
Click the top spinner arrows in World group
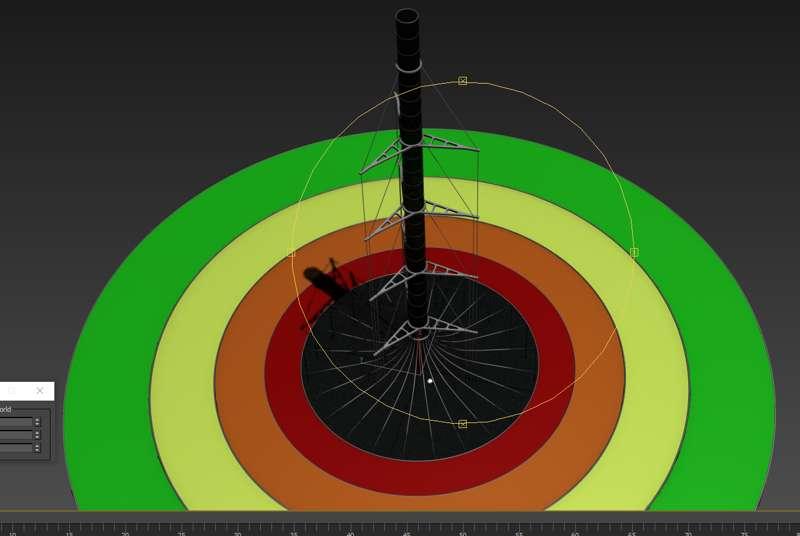pos(37,422)
